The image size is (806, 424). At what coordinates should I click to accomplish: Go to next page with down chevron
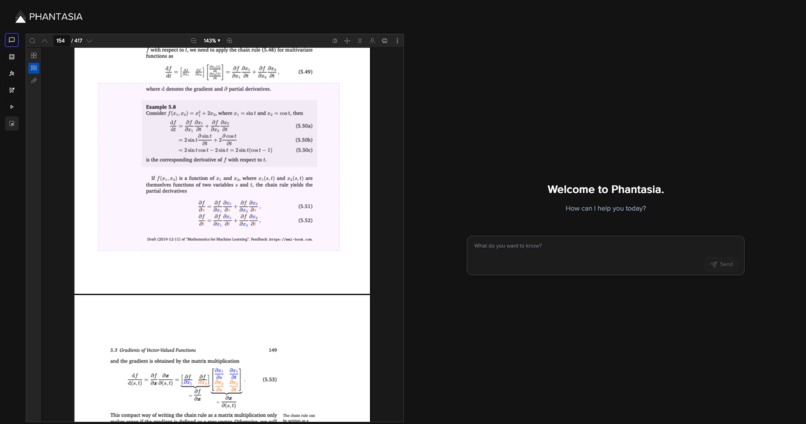(x=89, y=41)
